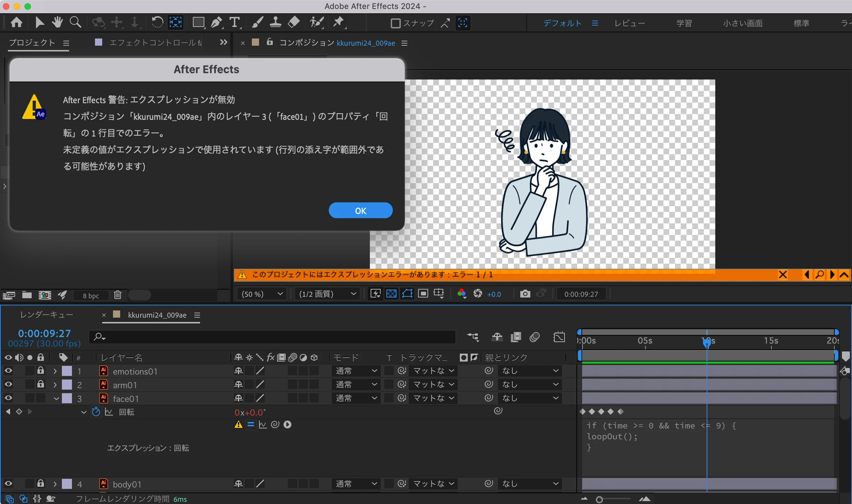
Task: Select the Type tool
Action: coord(235,23)
